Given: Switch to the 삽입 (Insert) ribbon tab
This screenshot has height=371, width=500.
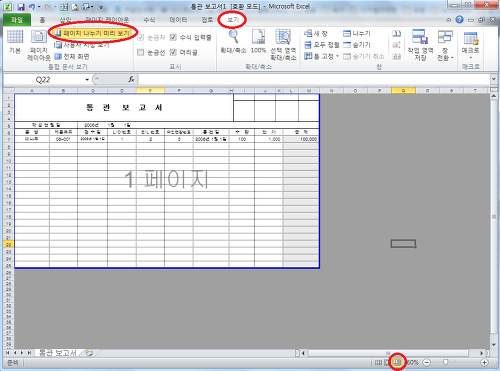Looking at the screenshot, I should click(x=65, y=20).
